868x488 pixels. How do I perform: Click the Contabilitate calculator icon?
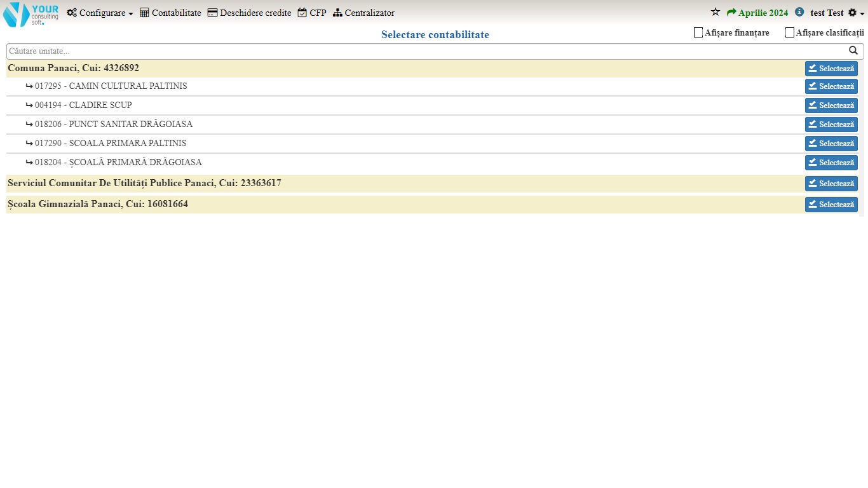[144, 13]
